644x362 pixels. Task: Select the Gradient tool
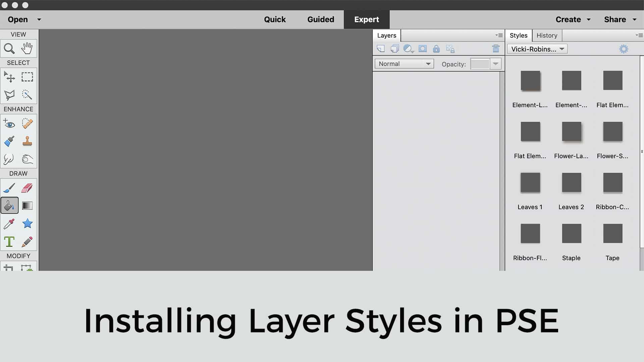click(x=27, y=205)
